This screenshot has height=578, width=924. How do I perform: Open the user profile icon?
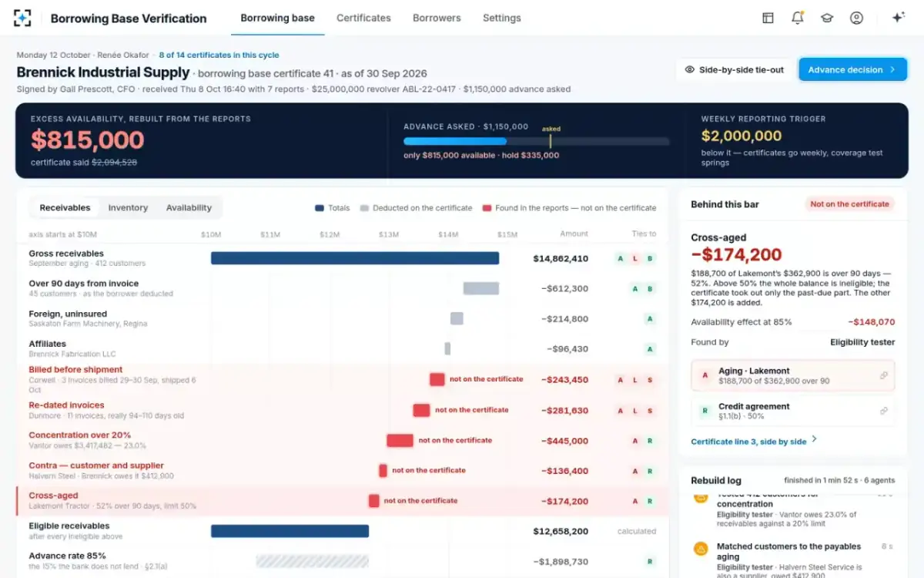pyautogui.click(x=856, y=18)
